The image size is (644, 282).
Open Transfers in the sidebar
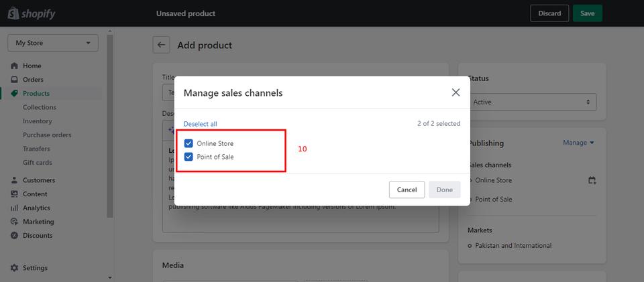tap(36, 149)
